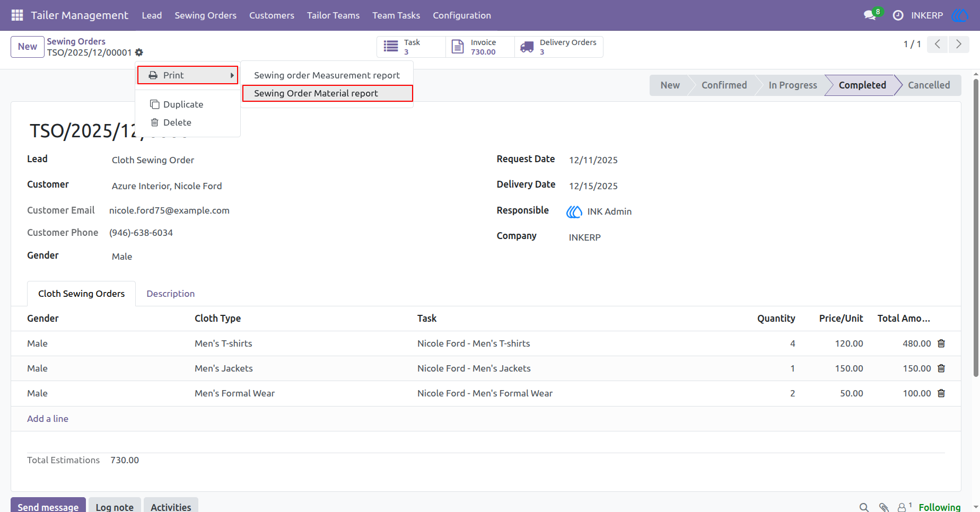Image resolution: width=980 pixels, height=512 pixels.
Task: Set status to In Progress stage
Action: [792, 85]
